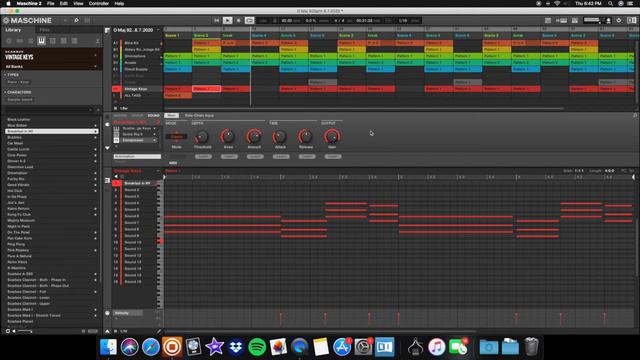Select the first group A1 row
This screenshot has height=360, width=640.
[138, 43]
